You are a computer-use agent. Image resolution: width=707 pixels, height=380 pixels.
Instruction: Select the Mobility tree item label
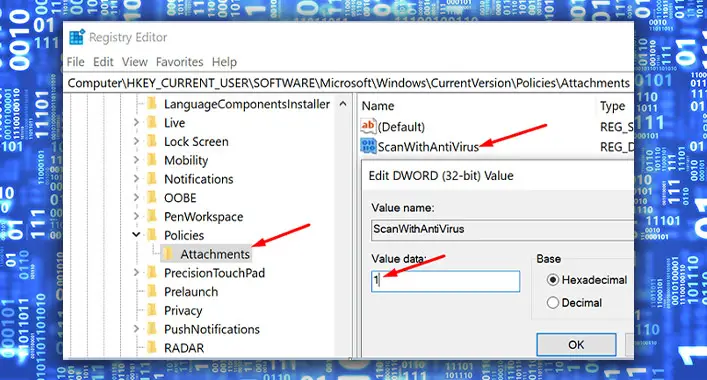coord(186,160)
